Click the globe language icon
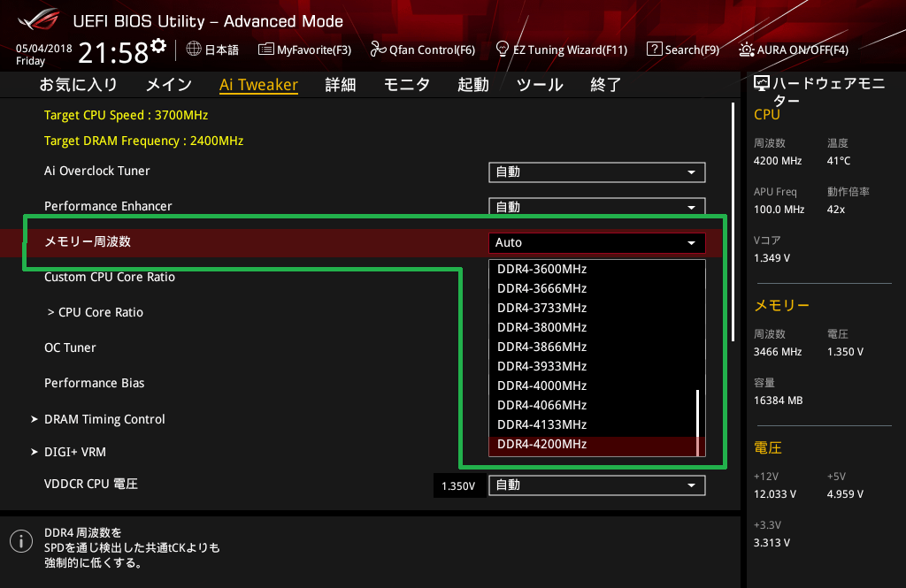 click(194, 50)
